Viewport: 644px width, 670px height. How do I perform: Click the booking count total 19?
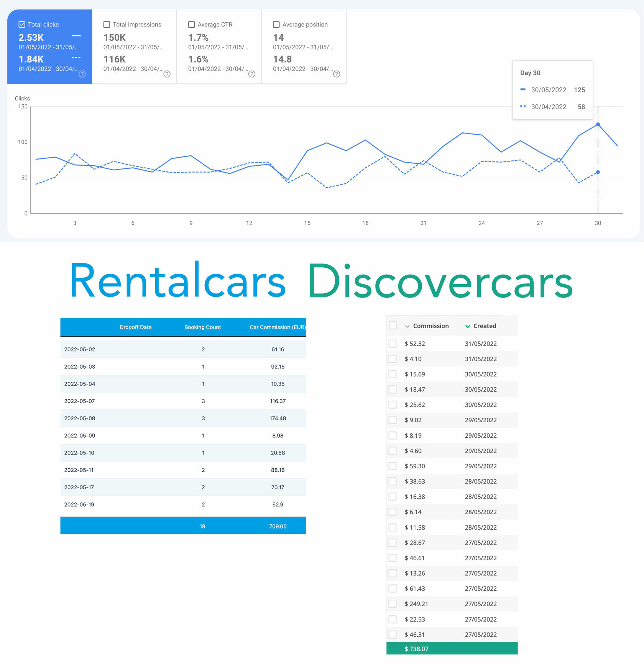(202, 526)
